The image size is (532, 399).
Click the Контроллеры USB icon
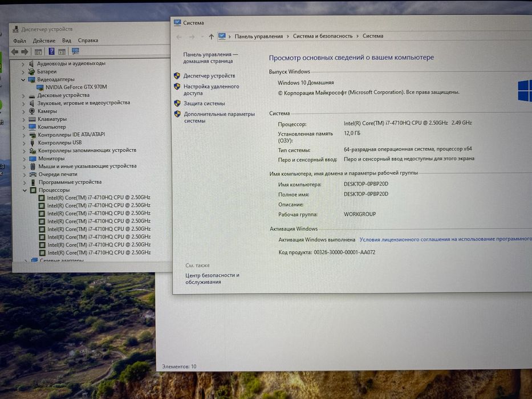pyautogui.click(x=33, y=143)
